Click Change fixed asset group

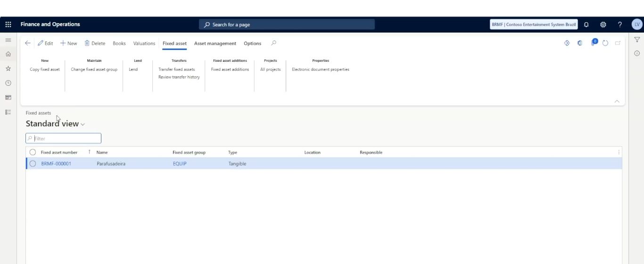click(94, 69)
